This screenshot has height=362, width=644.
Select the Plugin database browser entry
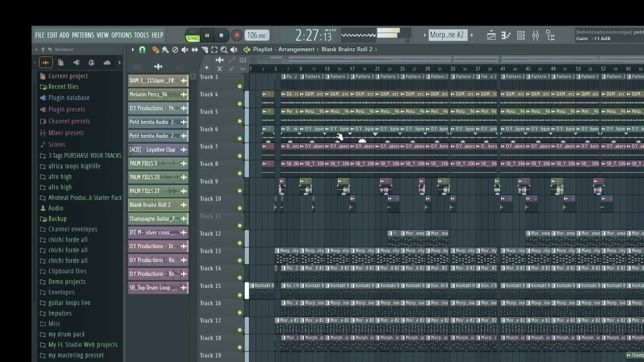coord(64,98)
